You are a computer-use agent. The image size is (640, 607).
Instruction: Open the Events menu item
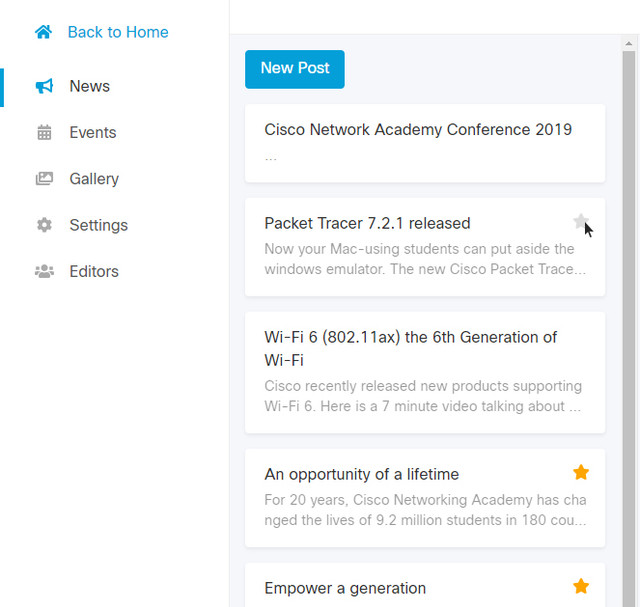pyautogui.click(x=93, y=132)
